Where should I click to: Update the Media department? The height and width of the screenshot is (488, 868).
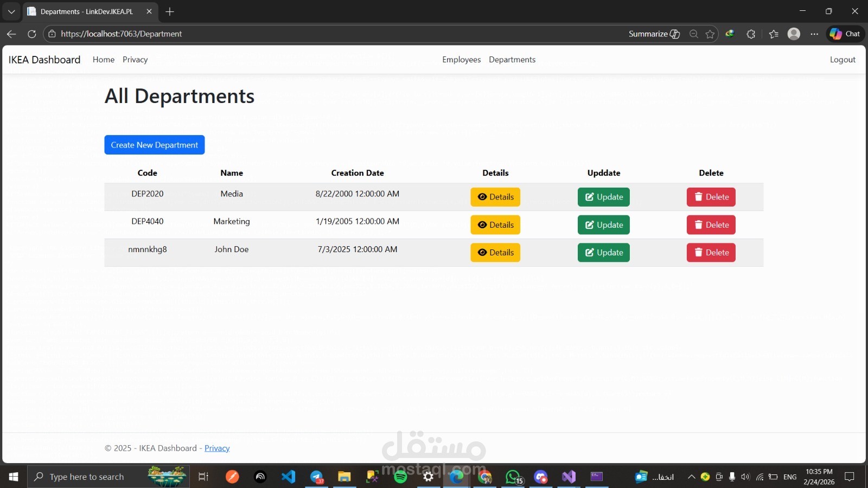point(604,197)
